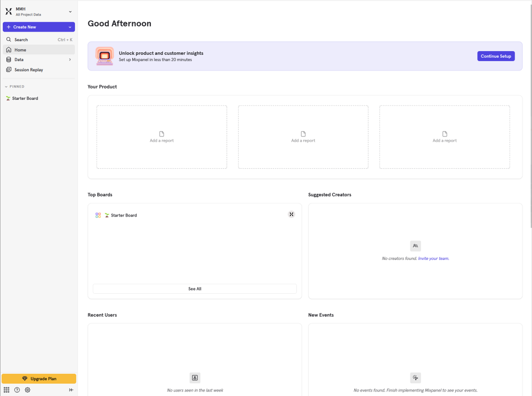The width and height of the screenshot is (532, 396).
Task: Click the Data database icon
Action: (9, 59)
